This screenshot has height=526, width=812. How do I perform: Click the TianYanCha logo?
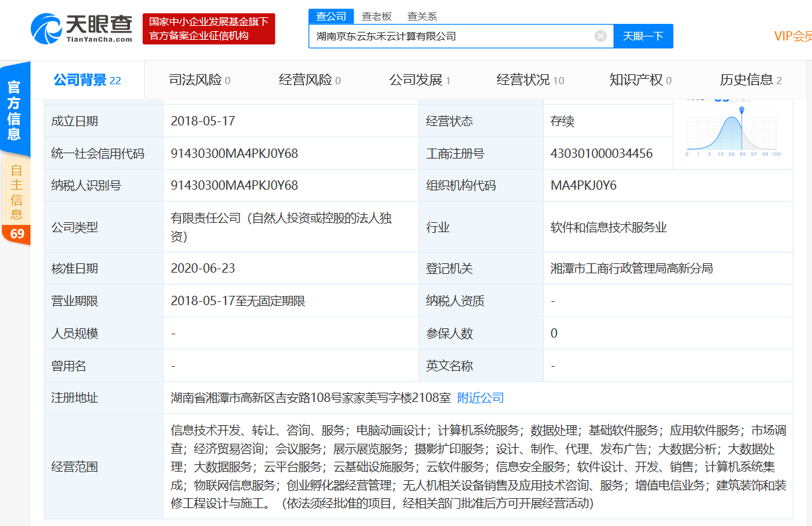[81, 29]
